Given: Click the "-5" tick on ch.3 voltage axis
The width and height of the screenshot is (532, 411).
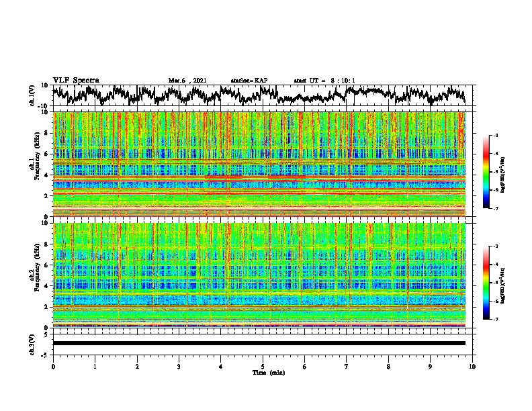Looking at the screenshot, I should coord(45,355).
